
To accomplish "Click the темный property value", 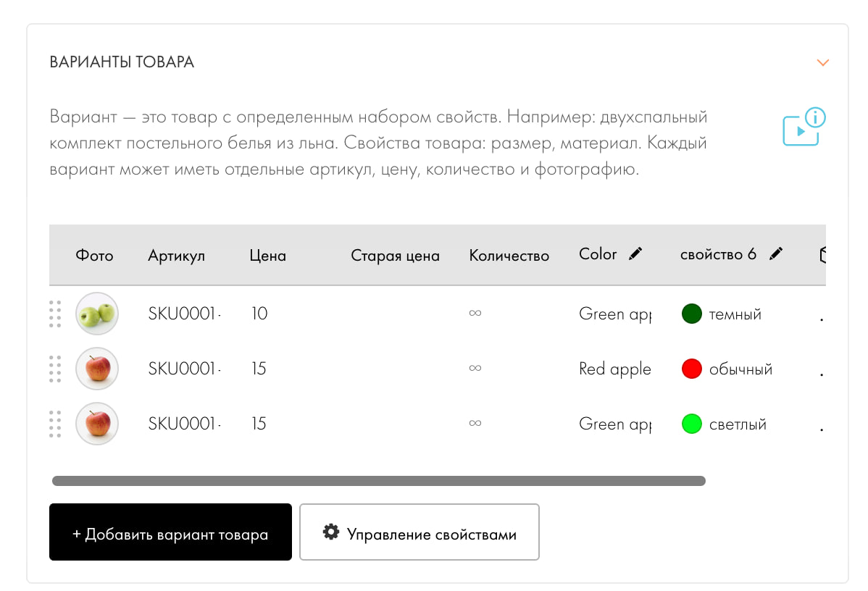I will (x=735, y=314).
